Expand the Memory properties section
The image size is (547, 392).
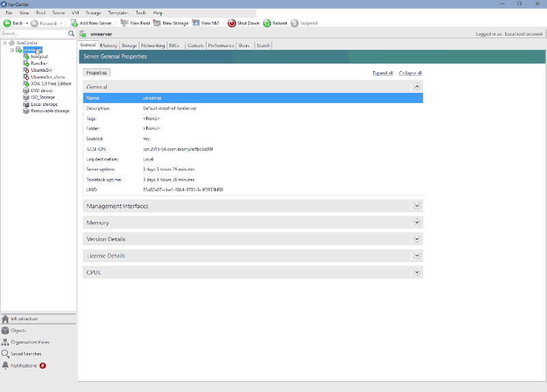[417, 223]
